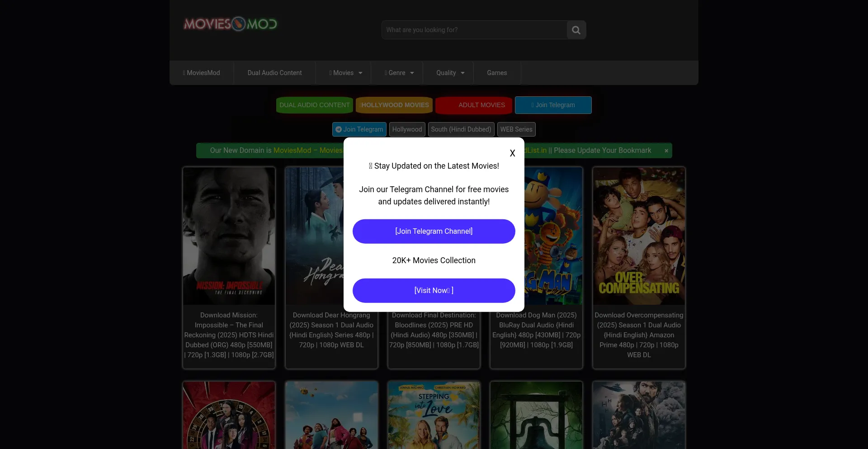Open the Dog Man poster thumbnail
Image resolution: width=868 pixels, height=449 pixels.
pyautogui.click(x=553, y=236)
